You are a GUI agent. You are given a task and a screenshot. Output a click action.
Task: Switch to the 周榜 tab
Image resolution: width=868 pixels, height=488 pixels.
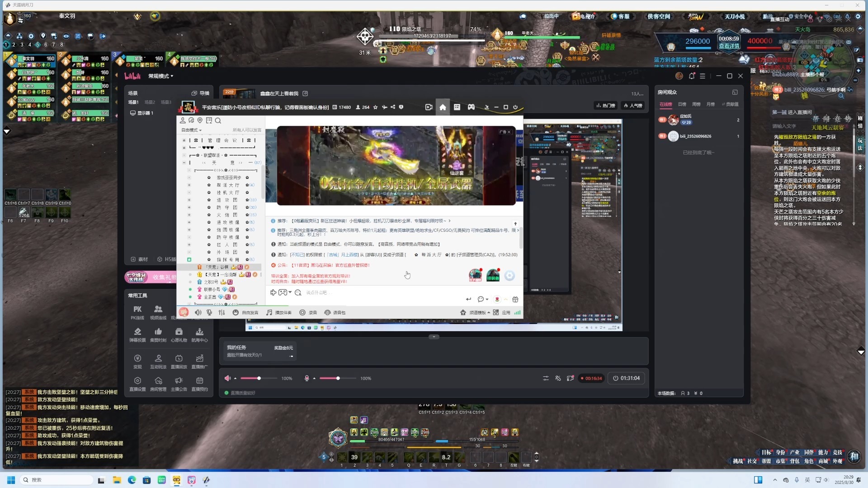[696, 104]
